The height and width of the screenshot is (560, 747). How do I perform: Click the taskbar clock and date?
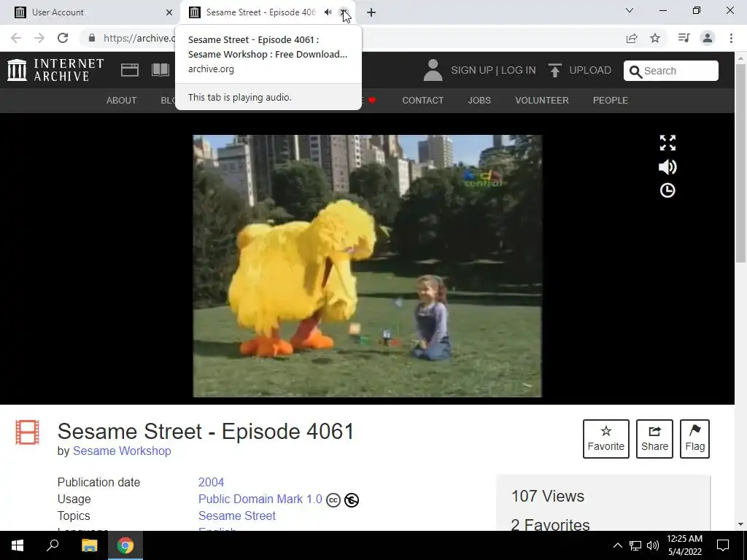point(684,545)
